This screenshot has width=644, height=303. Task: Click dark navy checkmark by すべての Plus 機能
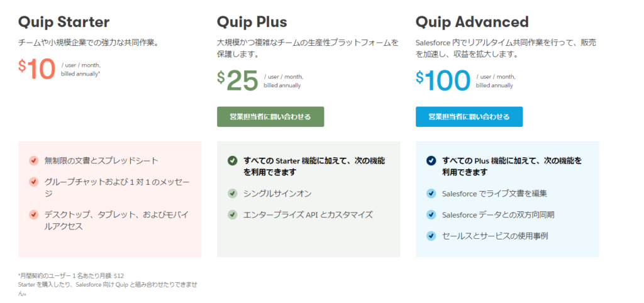tap(431, 160)
